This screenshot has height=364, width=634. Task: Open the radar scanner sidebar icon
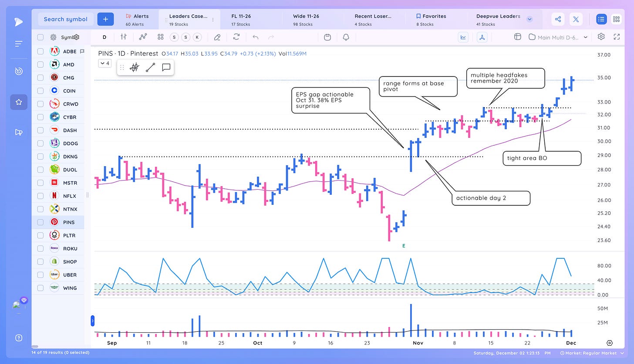coord(18,71)
